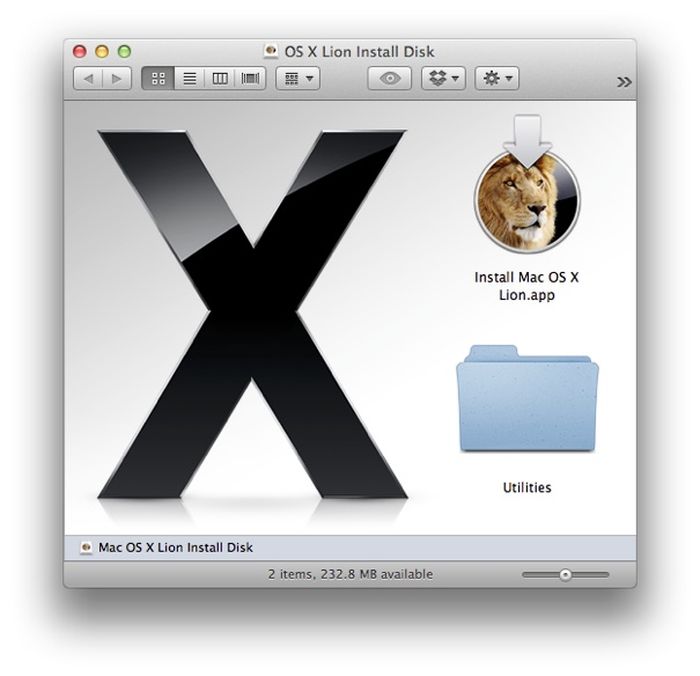The height and width of the screenshot is (676, 700).
Task: Open the item arrangement dropdown
Action: 298,79
